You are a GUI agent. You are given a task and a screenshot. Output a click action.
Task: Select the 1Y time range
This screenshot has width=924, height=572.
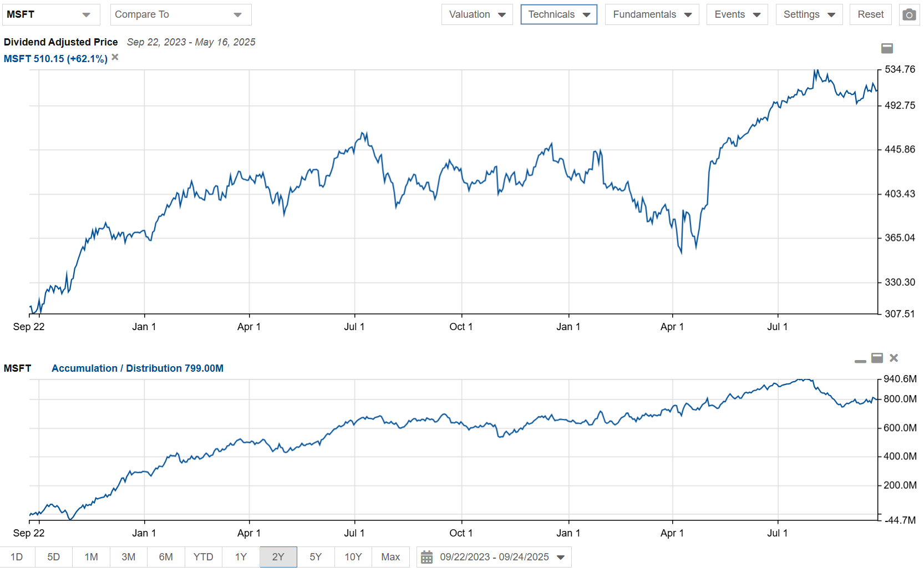coord(241,557)
